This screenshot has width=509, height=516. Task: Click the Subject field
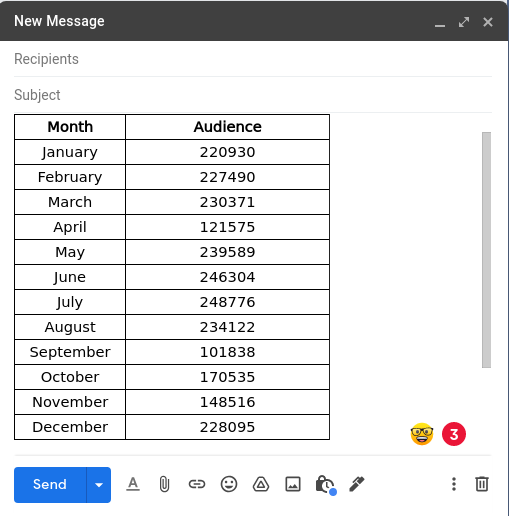click(253, 95)
